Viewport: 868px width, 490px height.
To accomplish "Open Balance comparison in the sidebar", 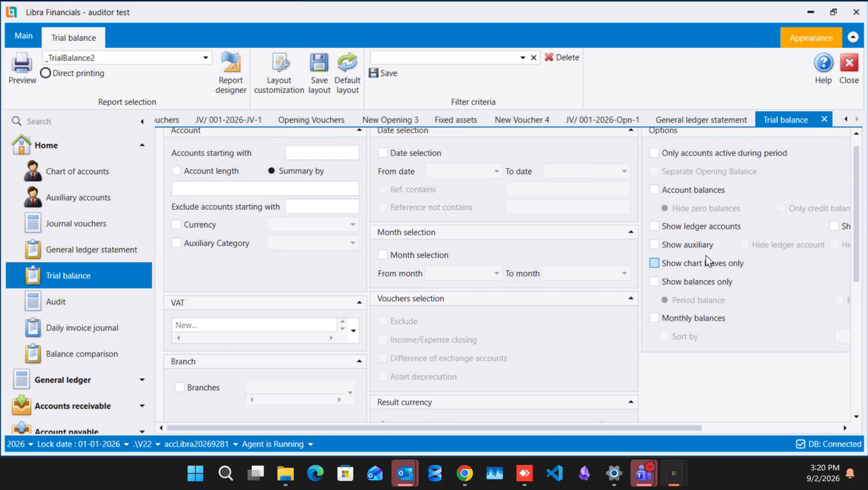I will click(x=82, y=353).
